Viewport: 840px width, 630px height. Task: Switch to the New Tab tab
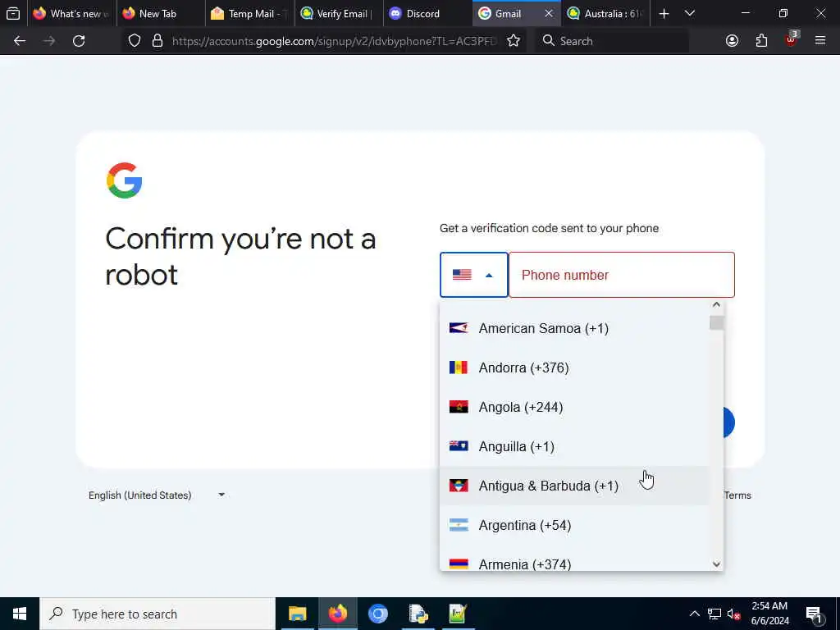pos(160,14)
